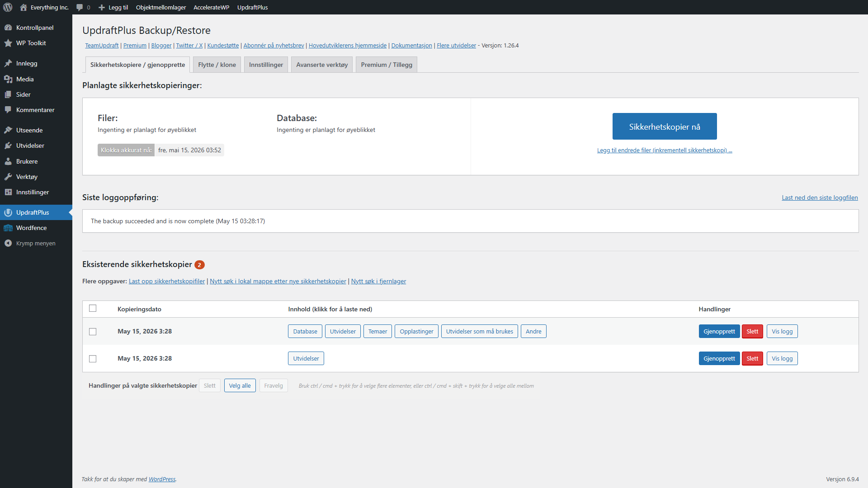The height and width of the screenshot is (488, 868).
Task: Click the Velg alle button
Action: [x=240, y=385]
